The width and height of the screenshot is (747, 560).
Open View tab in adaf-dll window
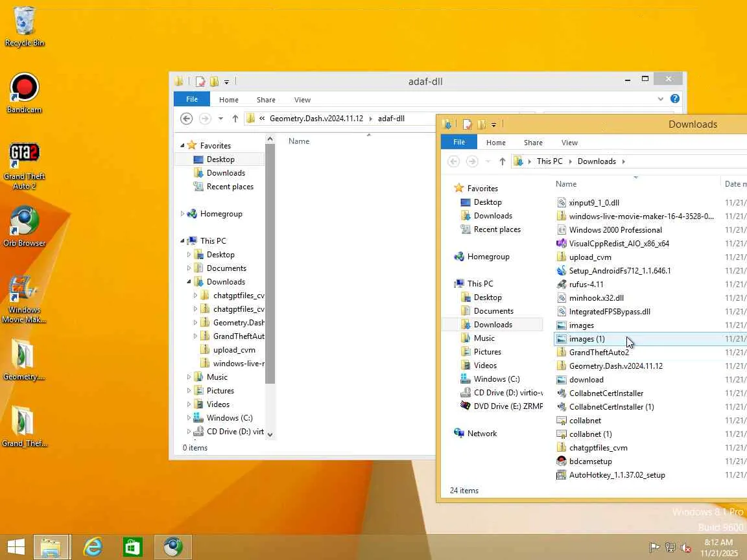point(302,100)
